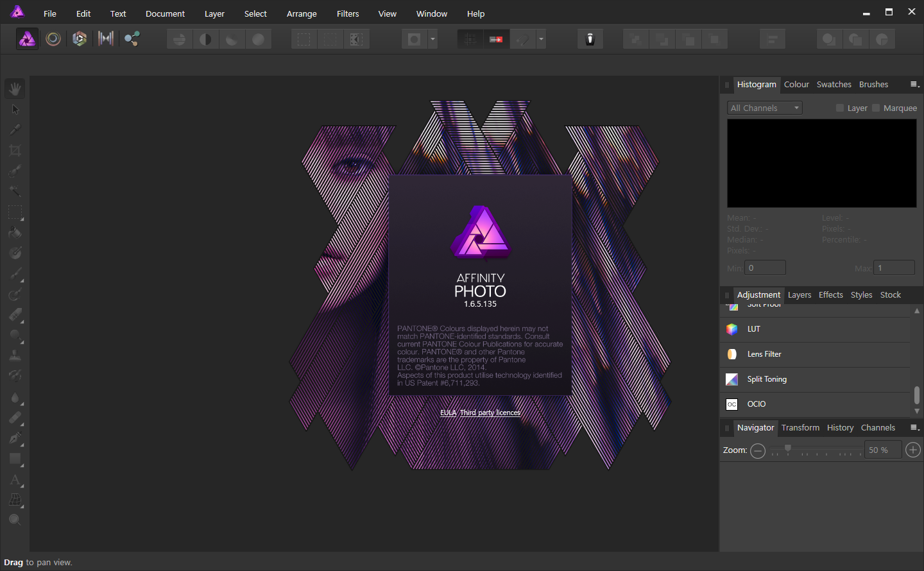The image size is (924, 571).
Task: Select the Erase Brush tool
Action: pyautogui.click(x=15, y=315)
